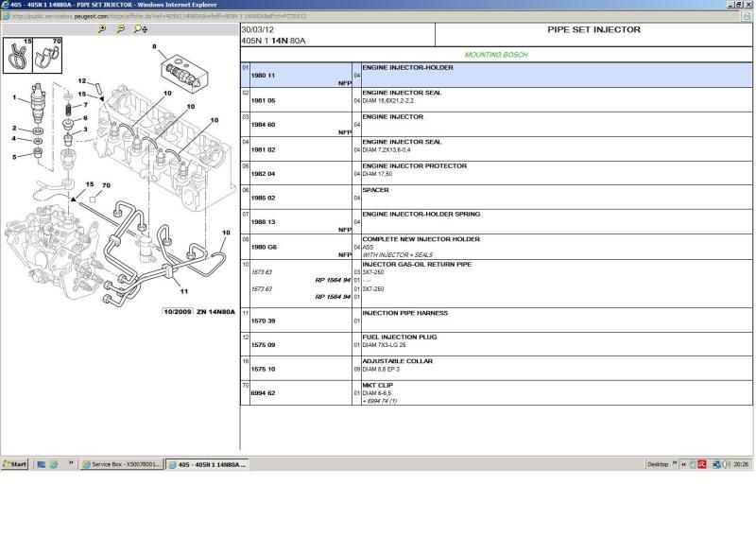Viewport: 756px width, 537px height.
Task: Select COMPLETE NEW INJECTOR HOLDER row
Action: coord(496,247)
